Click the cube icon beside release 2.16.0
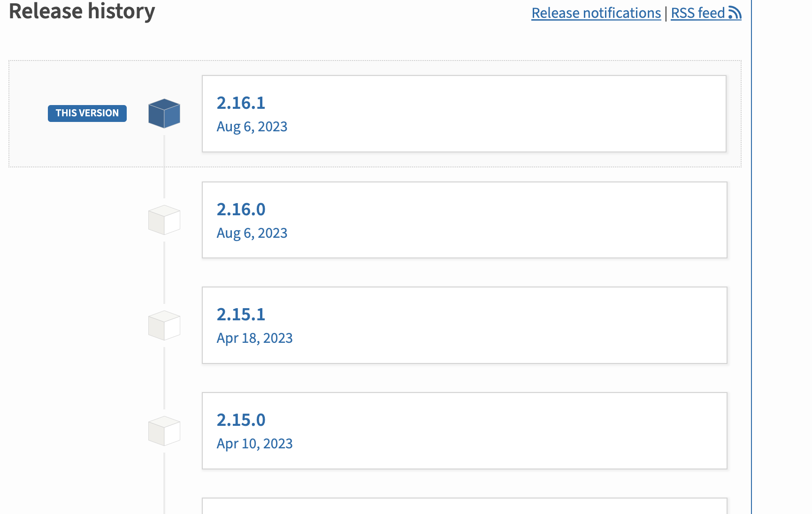 pyautogui.click(x=164, y=220)
